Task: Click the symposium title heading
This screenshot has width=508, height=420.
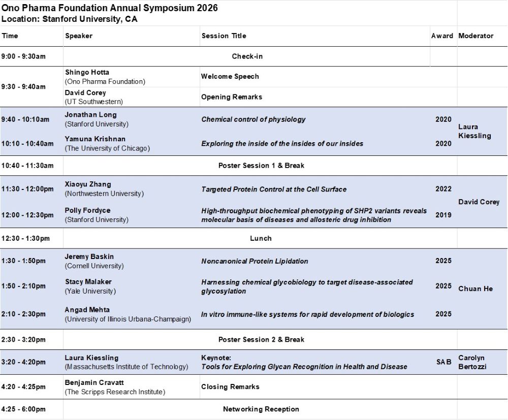Action: pyautogui.click(x=110, y=9)
